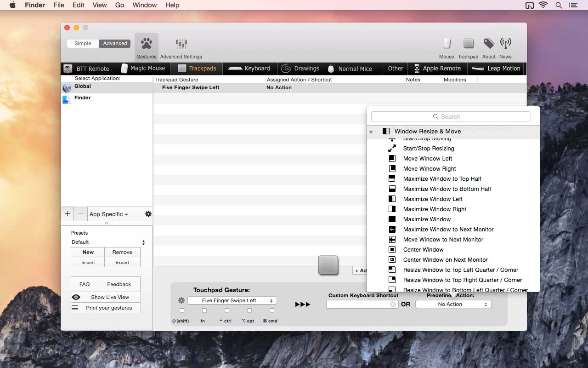Click the gear icon beside App Specific
Viewport: 588px width, 368px height.
pos(148,214)
